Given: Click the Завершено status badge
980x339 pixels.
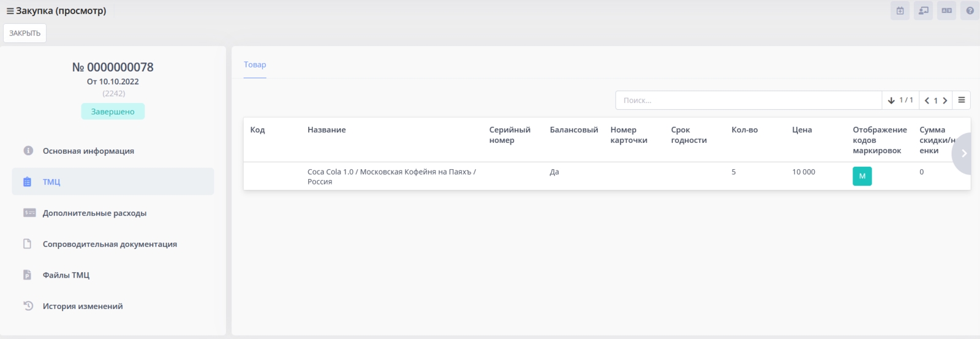Looking at the screenshot, I should pyautogui.click(x=113, y=112).
